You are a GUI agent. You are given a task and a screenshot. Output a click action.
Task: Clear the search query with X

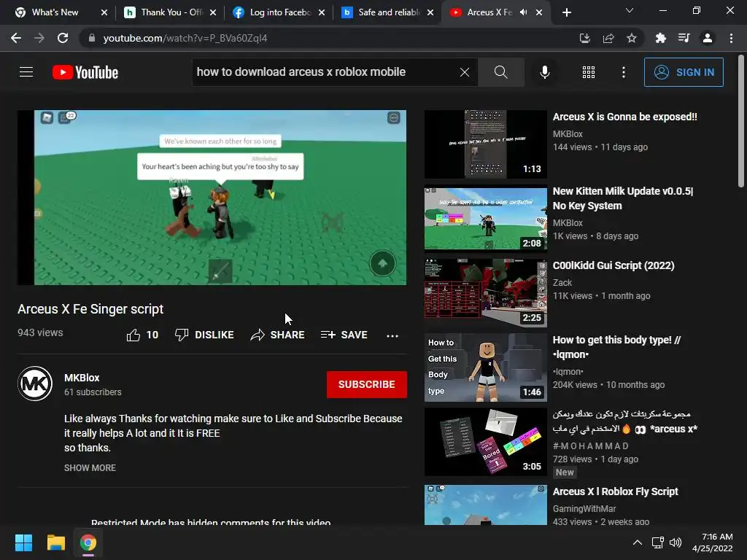tap(465, 72)
